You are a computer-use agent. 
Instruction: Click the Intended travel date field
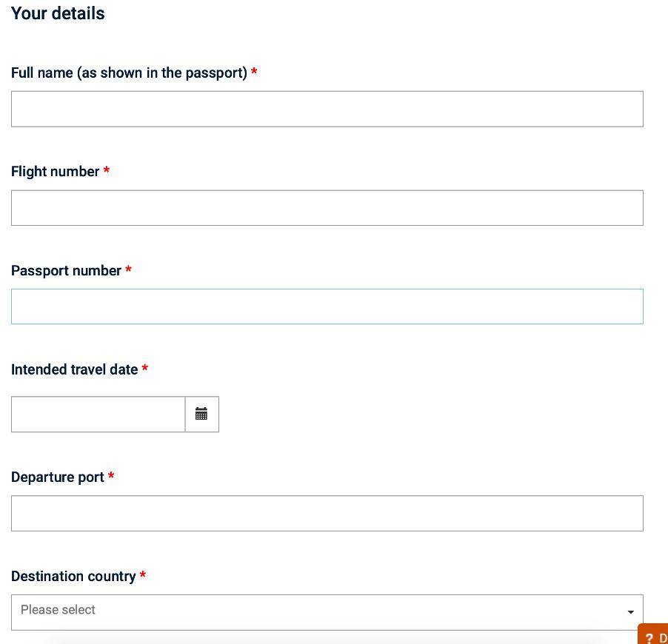click(x=98, y=415)
